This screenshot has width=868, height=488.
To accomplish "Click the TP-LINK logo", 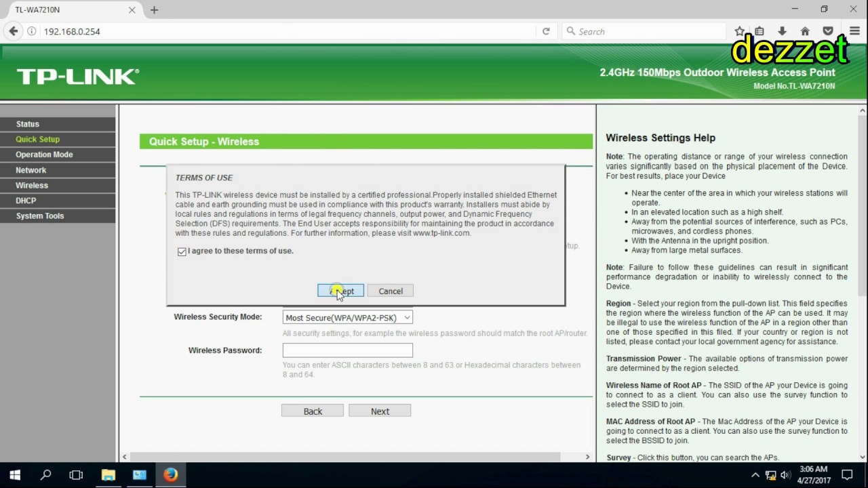I will (x=78, y=77).
